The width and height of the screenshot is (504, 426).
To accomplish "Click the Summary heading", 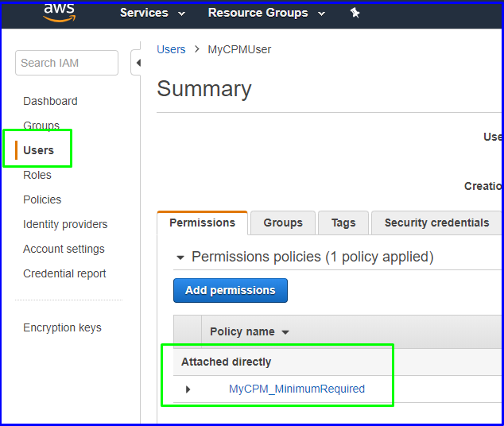I will [204, 89].
